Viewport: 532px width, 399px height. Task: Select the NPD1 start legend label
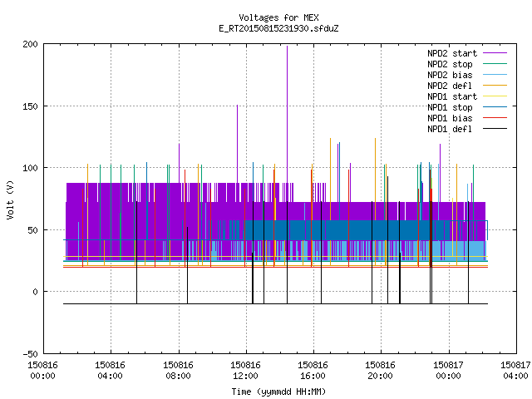(452, 96)
